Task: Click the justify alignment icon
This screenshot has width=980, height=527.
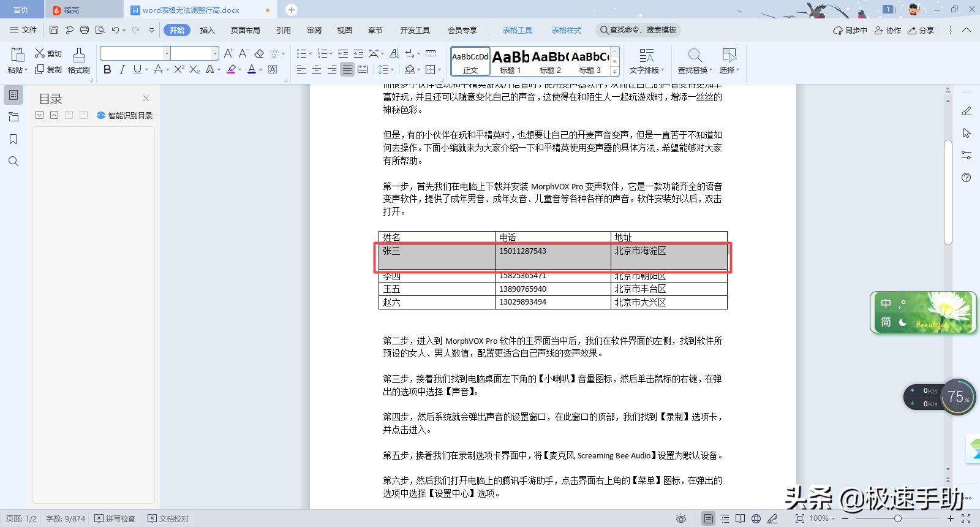Action: (x=347, y=70)
